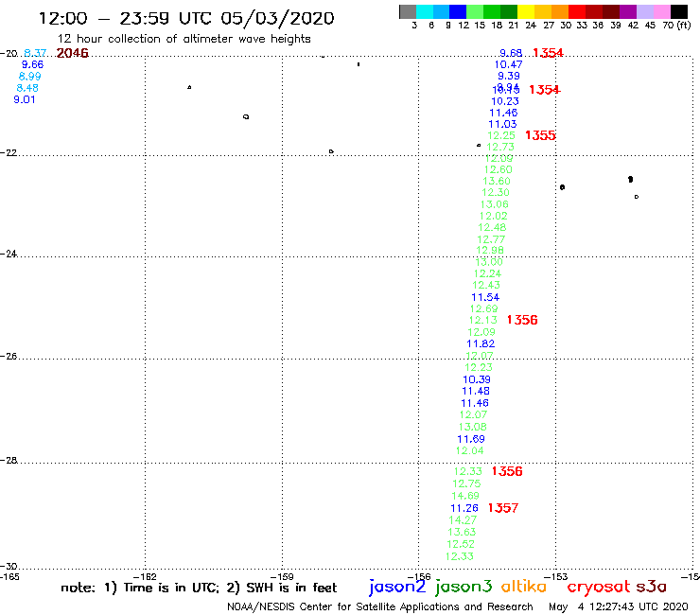Click the '12.23' wave height value
Viewport: 700px width, 615px height.
[479, 367]
